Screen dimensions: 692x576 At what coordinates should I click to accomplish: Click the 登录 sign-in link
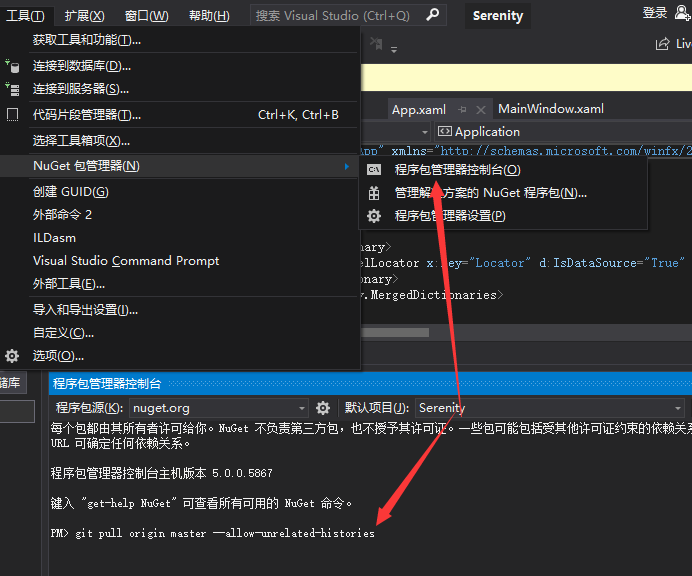coord(654,12)
